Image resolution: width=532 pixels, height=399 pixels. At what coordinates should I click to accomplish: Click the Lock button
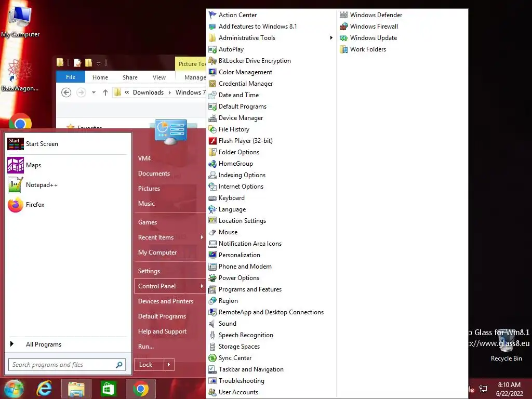[149, 365]
